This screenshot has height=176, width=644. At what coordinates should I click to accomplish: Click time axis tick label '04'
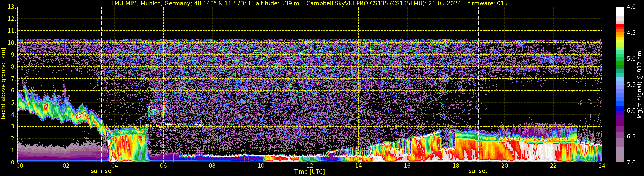[115, 166]
